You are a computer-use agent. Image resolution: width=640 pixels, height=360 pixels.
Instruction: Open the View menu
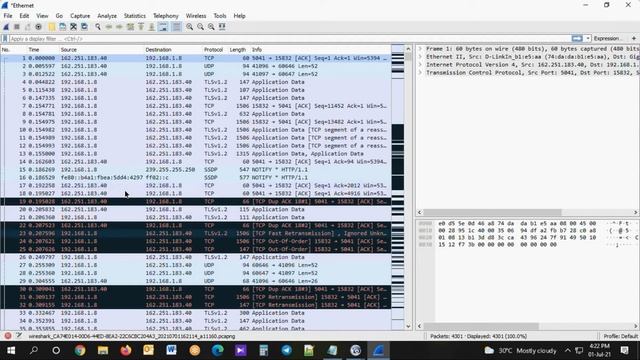pyautogui.click(x=42, y=16)
